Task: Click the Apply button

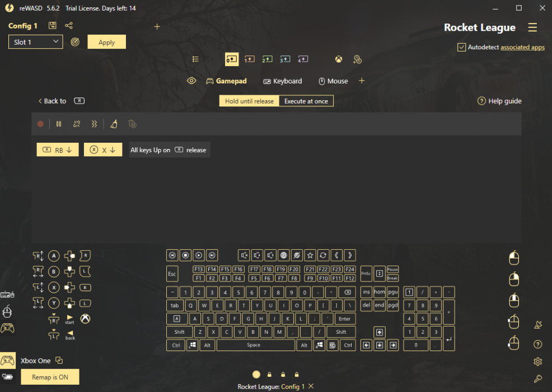Action: 107,42
